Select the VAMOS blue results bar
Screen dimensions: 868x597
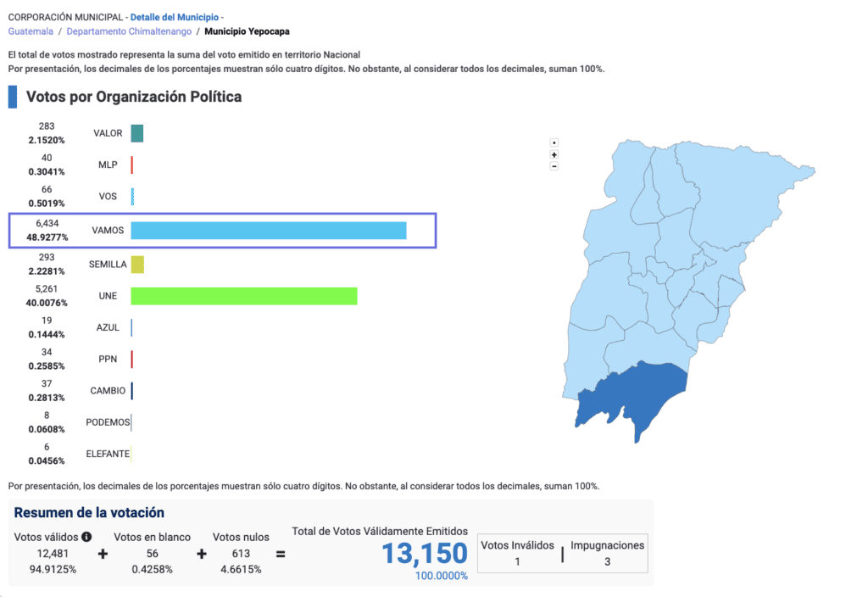269,231
